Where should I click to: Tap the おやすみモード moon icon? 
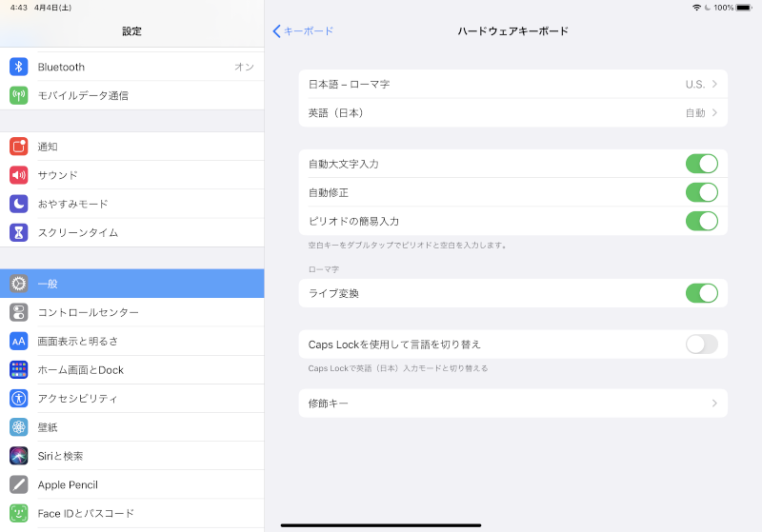pos(18,204)
